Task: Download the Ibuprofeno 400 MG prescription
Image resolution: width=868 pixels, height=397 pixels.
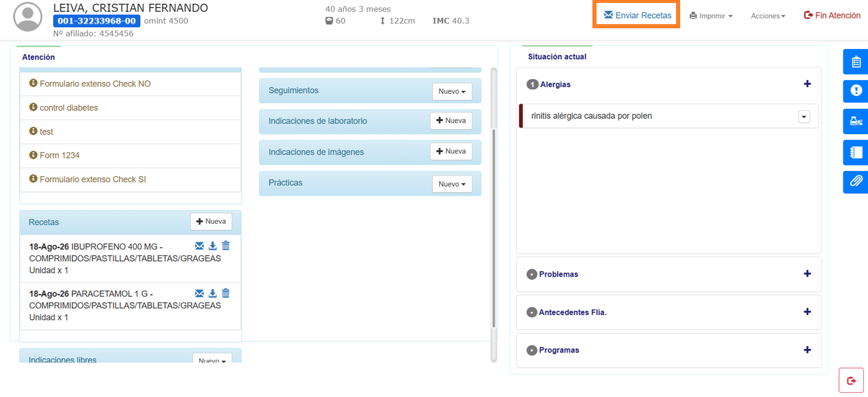Action: [x=213, y=246]
